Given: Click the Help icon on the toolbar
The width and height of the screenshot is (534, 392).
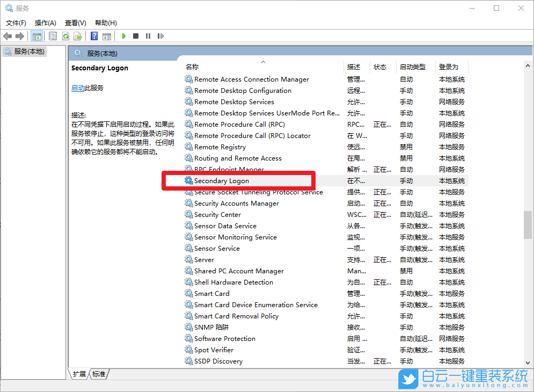Looking at the screenshot, I should click(x=93, y=36).
